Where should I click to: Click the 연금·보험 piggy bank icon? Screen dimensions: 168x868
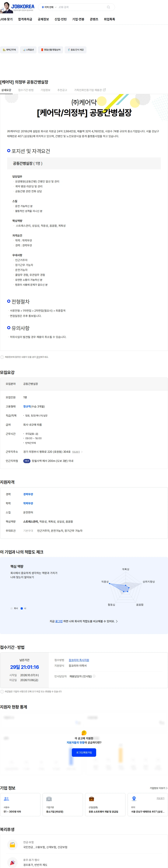(12, 844)
